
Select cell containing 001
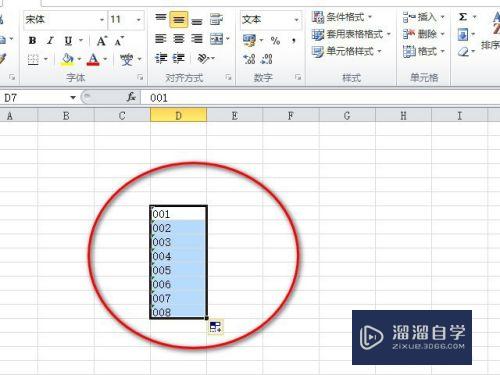coord(179,213)
